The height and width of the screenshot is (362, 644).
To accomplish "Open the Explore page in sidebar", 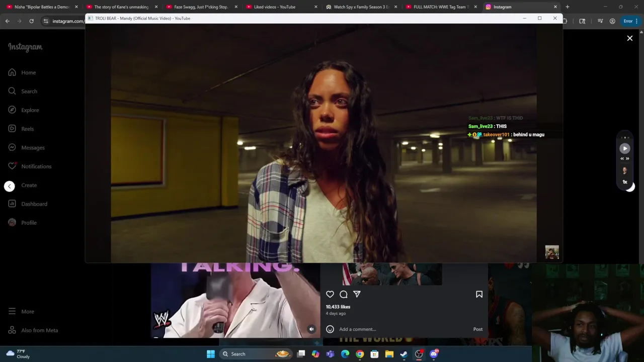I will pyautogui.click(x=23, y=110).
